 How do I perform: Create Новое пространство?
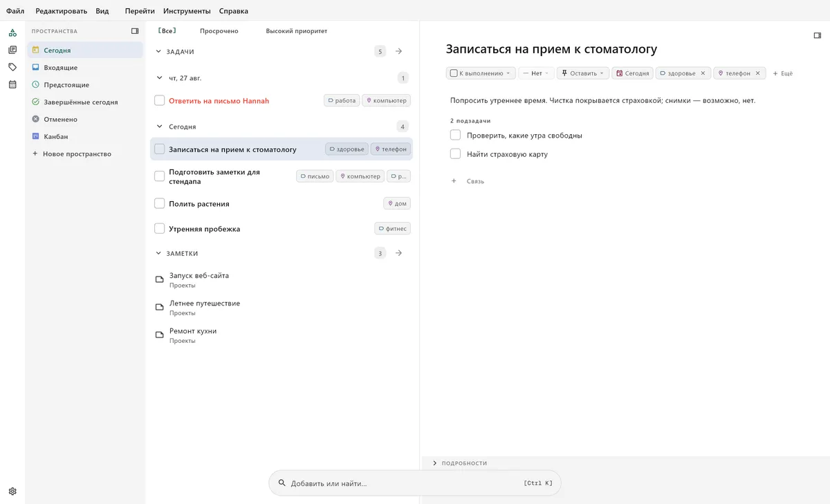click(85, 154)
